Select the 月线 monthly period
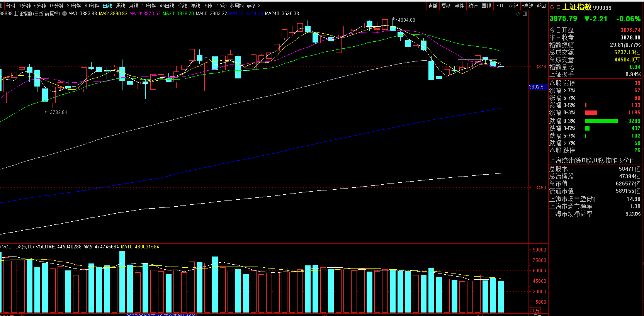 [x=134, y=6]
